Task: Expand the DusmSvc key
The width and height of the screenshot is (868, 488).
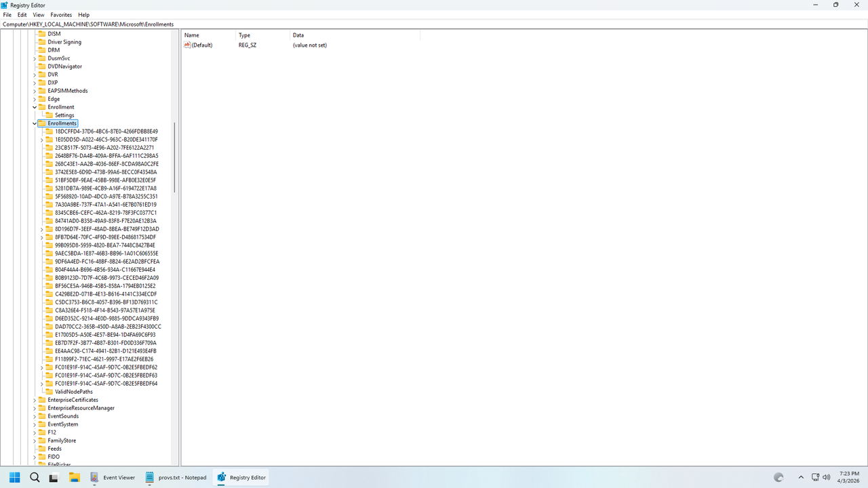Action: click(x=35, y=58)
